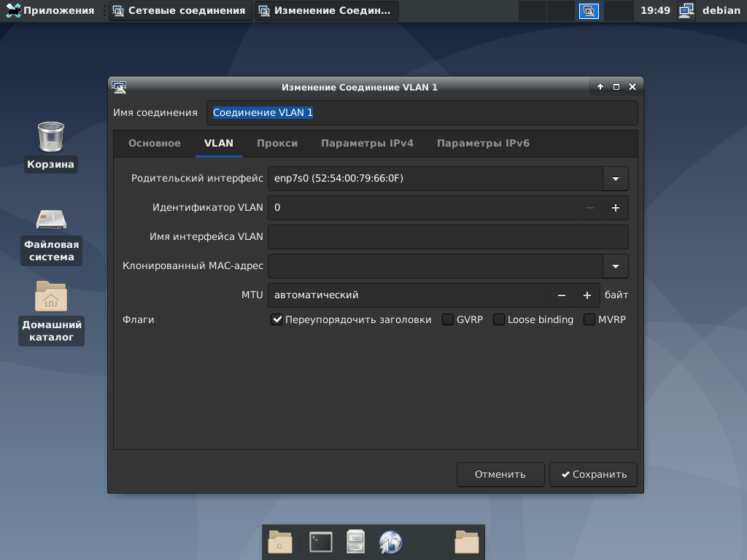Viewport: 747px width, 560px height.
Task: Open the file manager drawer in dock
Action: [355, 542]
